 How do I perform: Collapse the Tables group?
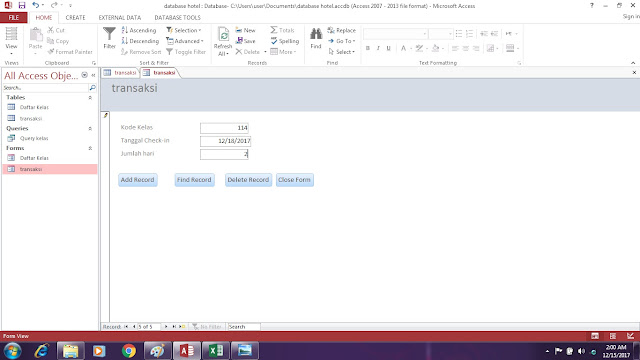90,98
